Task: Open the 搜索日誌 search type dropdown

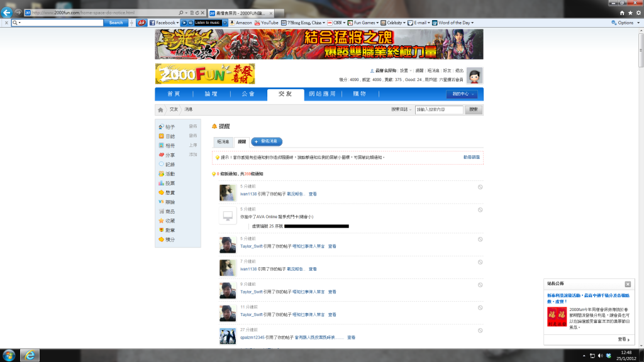Action: coord(401,109)
